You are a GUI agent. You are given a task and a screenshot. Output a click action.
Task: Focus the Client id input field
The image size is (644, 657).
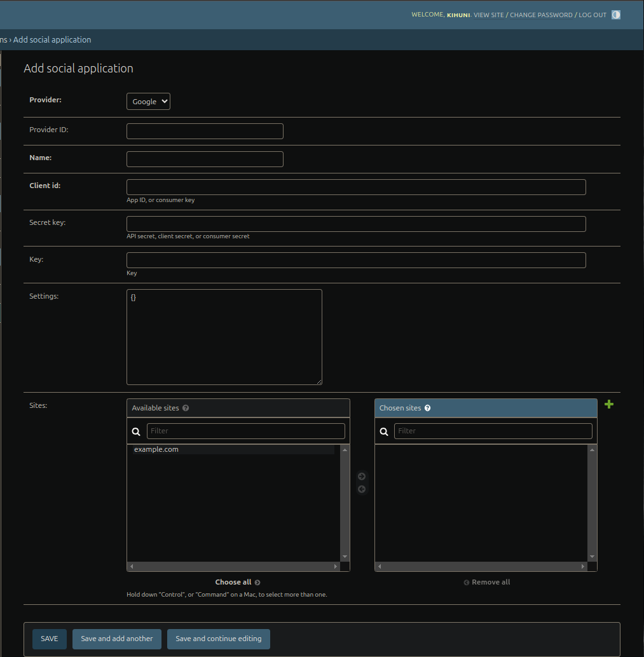tap(356, 187)
